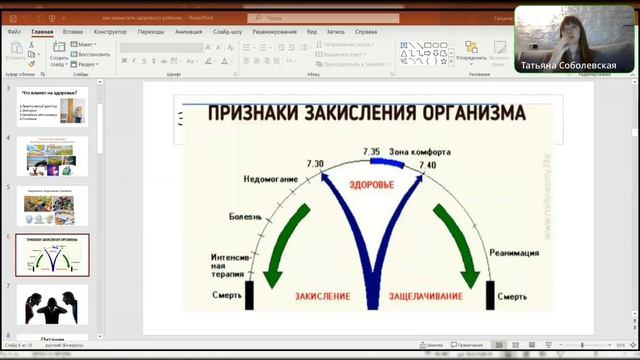Switch to the Слайд-шоу tab

click(227, 31)
